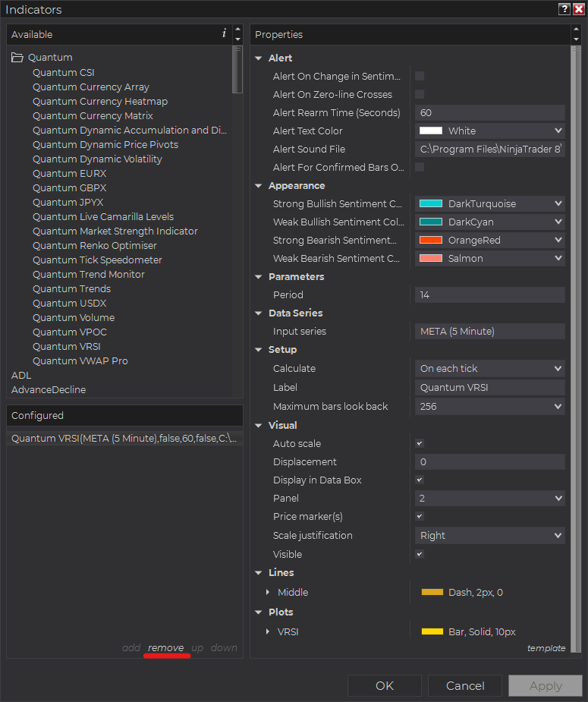This screenshot has width=588, height=702.
Task: Open the indicator info 'i' icon
Action: (x=224, y=33)
